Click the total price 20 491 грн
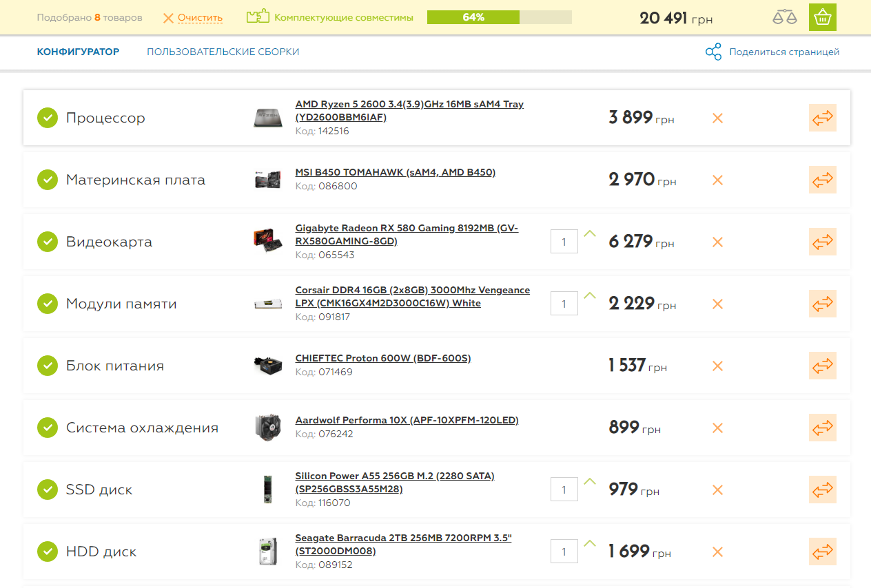 click(x=676, y=18)
